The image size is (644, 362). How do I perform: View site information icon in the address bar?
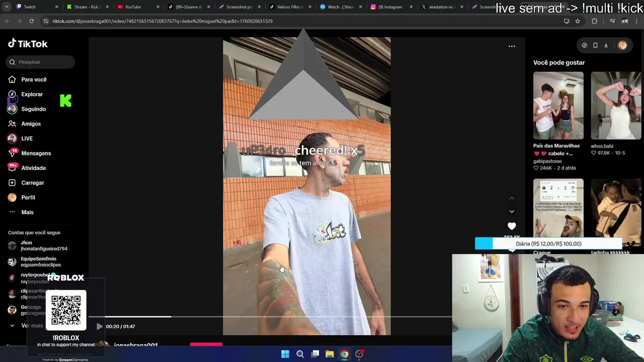(46, 21)
